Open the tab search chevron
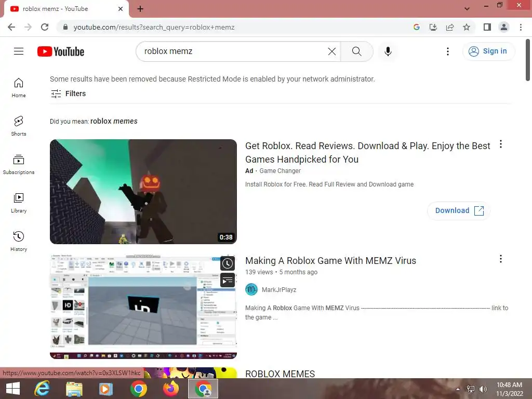Screen dimensions: 532x399 click(x=467, y=9)
